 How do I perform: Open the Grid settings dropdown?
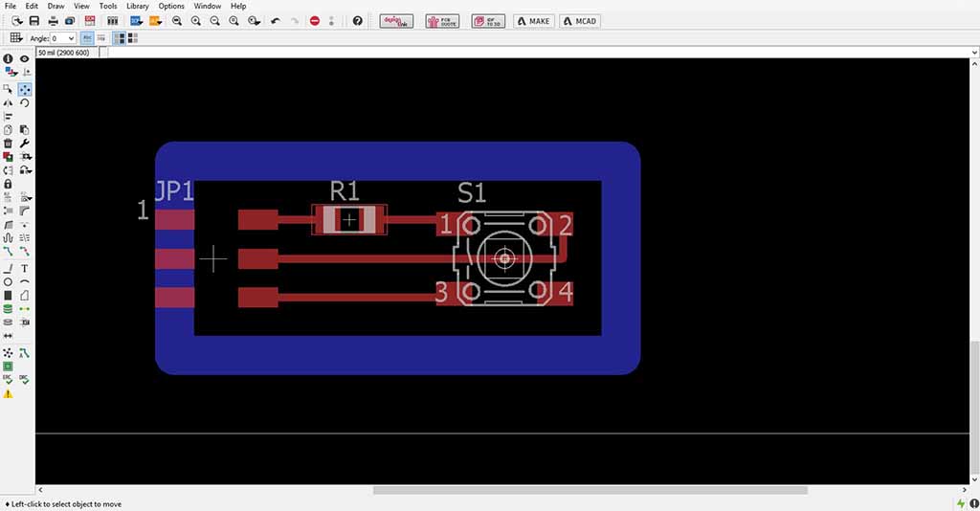16,38
